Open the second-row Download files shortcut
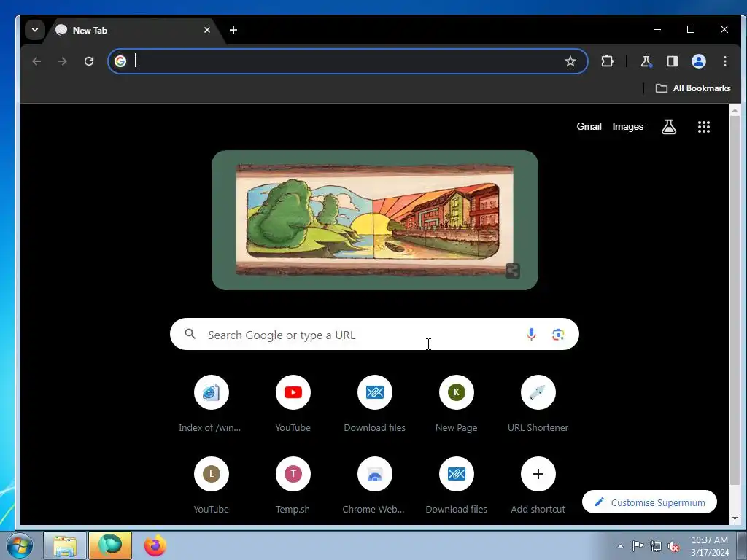 coord(457,485)
